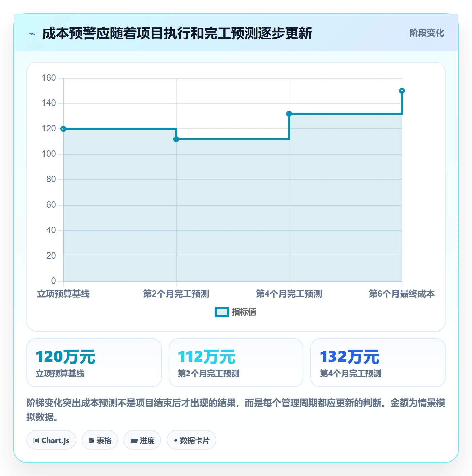Click the title 成本预警应随着项目执行和完工预测逐步更新
472x476 pixels.
point(177,33)
